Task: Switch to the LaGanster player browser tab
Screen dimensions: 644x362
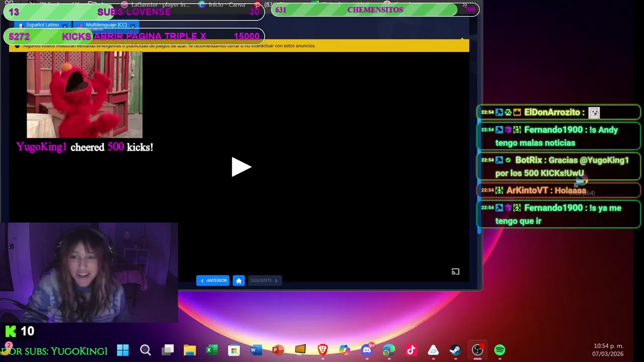Action: (x=156, y=5)
